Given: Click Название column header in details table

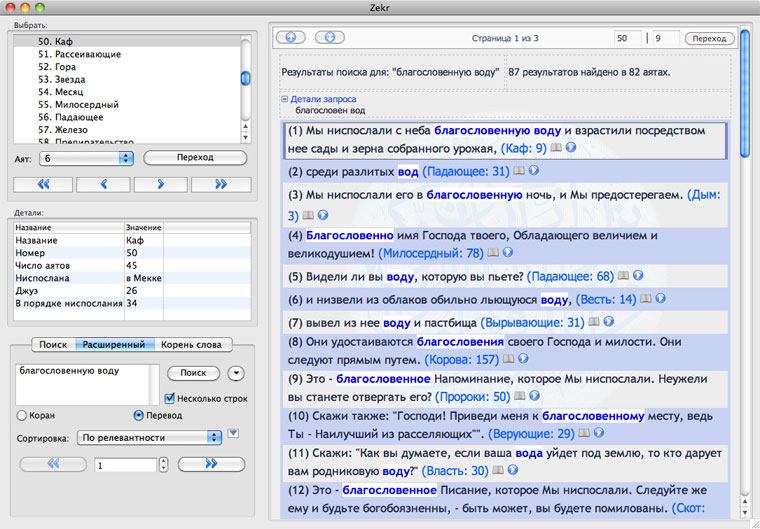Looking at the screenshot, I should pyautogui.click(x=69, y=227).
